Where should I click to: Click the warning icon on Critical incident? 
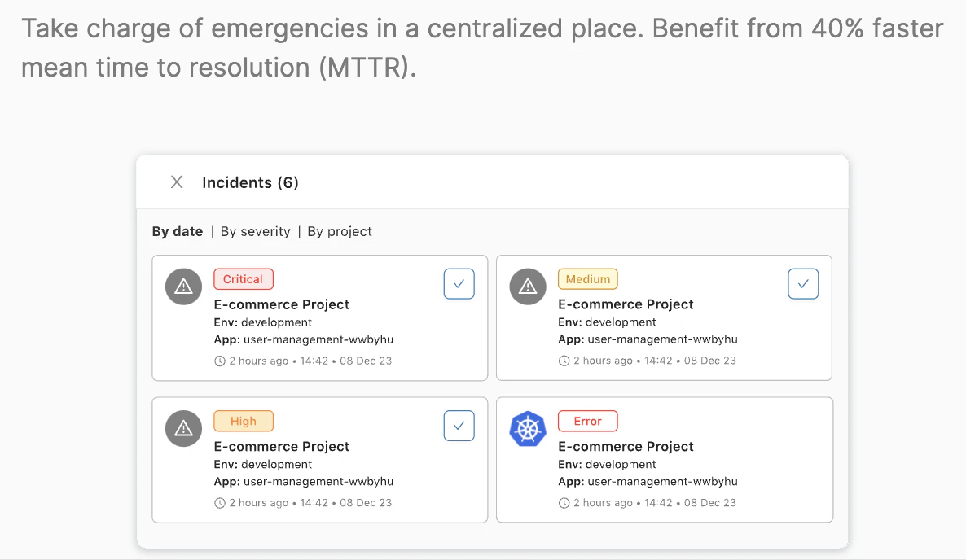(x=183, y=287)
